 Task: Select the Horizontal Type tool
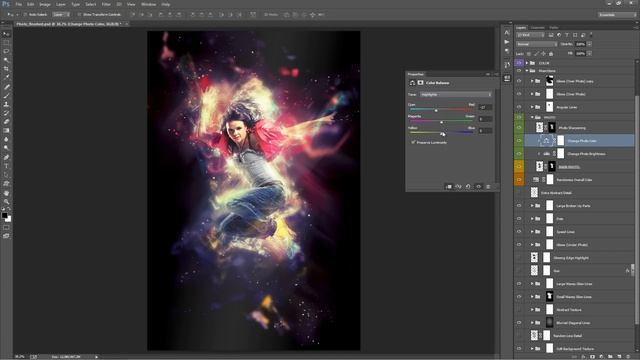click(6, 166)
